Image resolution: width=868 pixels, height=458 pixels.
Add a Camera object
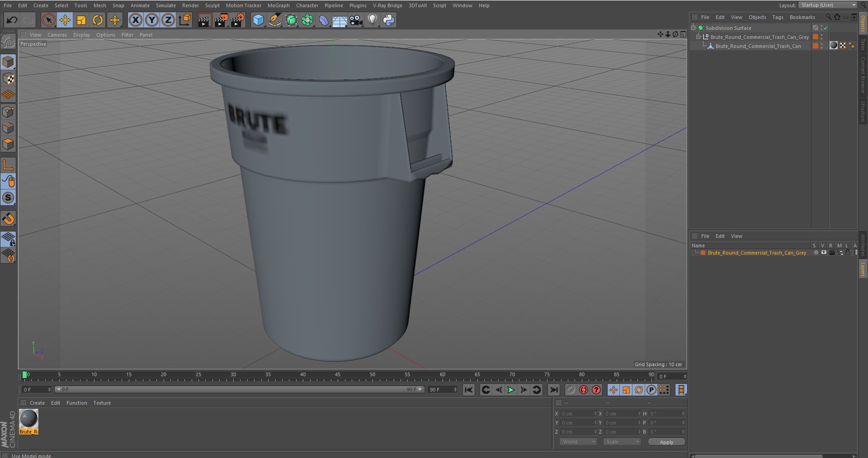pos(356,20)
